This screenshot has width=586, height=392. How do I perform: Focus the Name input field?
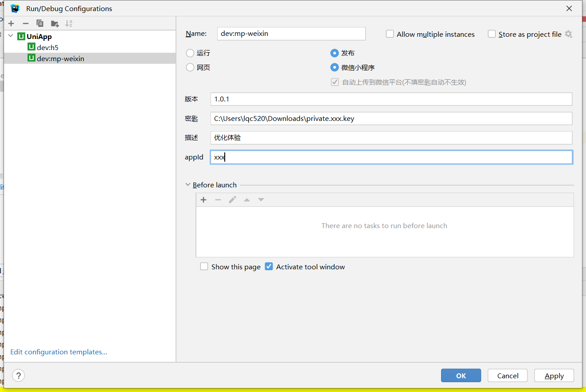click(291, 34)
